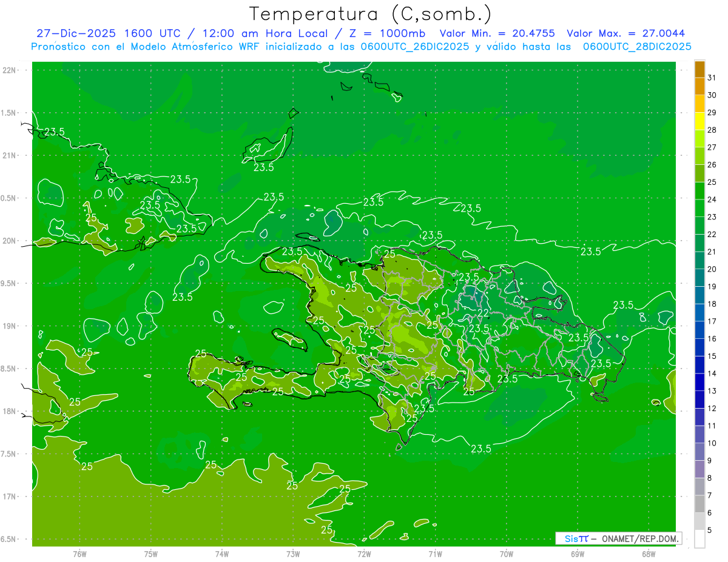The width and height of the screenshot is (728, 562).
Task: Click the '68W' longitude axis label
Action: (x=648, y=554)
